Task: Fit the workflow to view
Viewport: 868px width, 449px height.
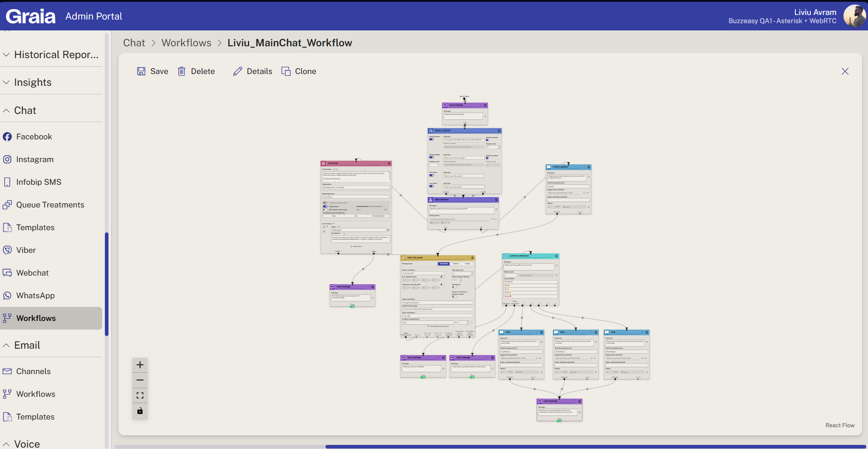Action: coord(140,395)
